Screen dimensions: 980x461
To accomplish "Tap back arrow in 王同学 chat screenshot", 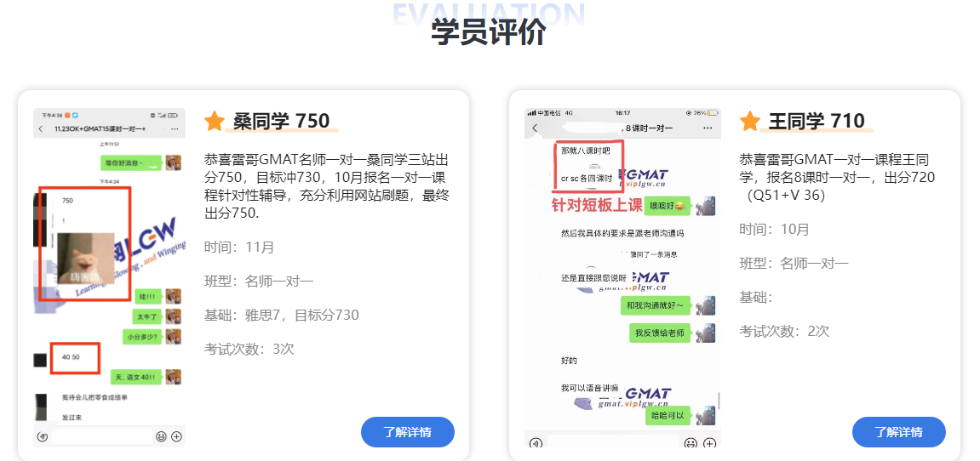I will pos(535,128).
